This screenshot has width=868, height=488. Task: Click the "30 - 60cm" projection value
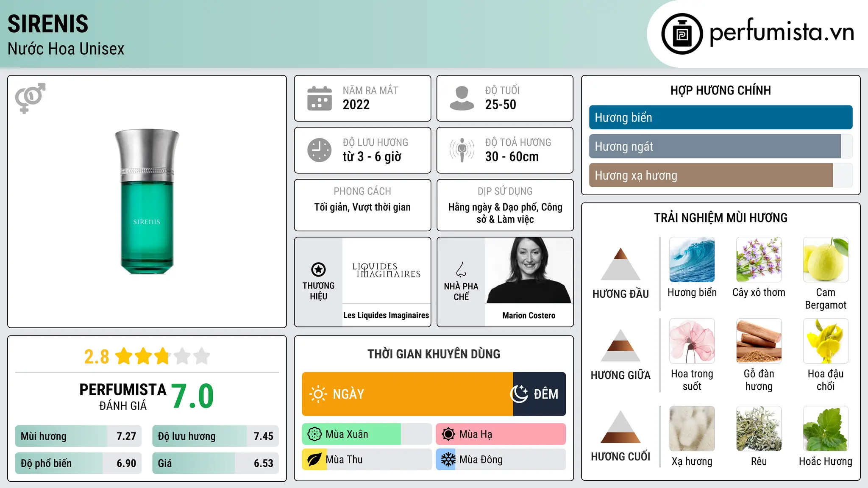coord(512,157)
